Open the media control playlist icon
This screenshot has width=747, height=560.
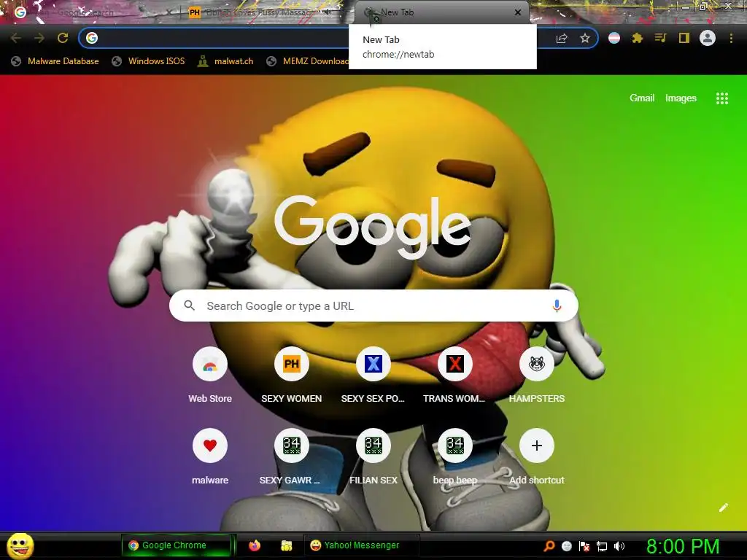pyautogui.click(x=660, y=38)
